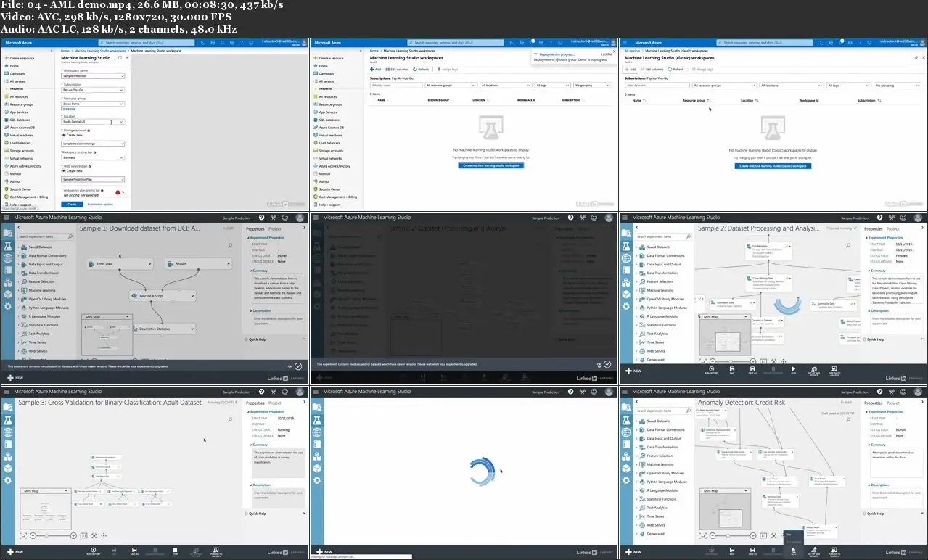The width and height of the screenshot is (928, 560).
Task: Click hamburger menu icon in Sample 1 frame
Action: pyautogui.click(x=7, y=218)
